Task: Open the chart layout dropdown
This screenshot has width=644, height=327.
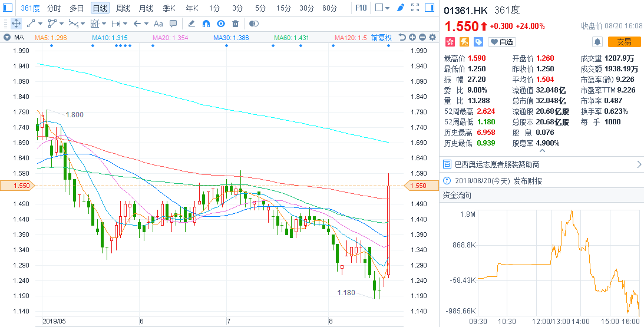Action: (x=382, y=8)
